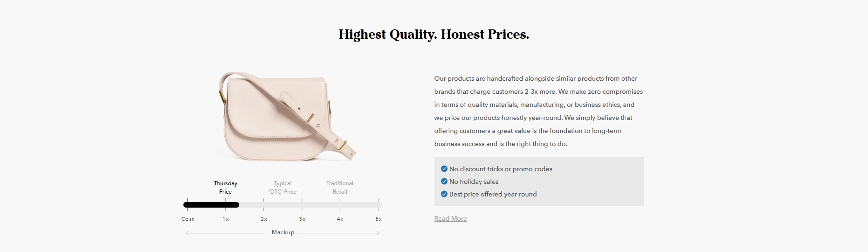Select the Typical 'DTC' Price label
This screenshot has height=252, width=868.
click(x=282, y=188)
